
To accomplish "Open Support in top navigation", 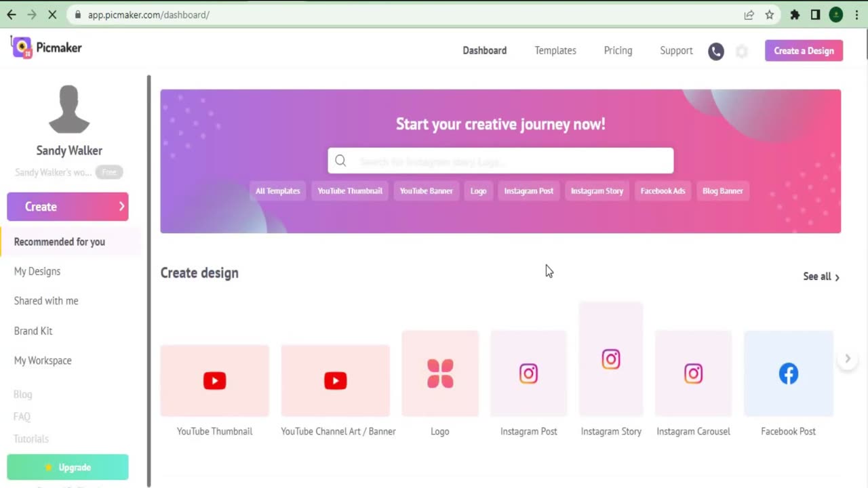I will click(x=676, y=51).
